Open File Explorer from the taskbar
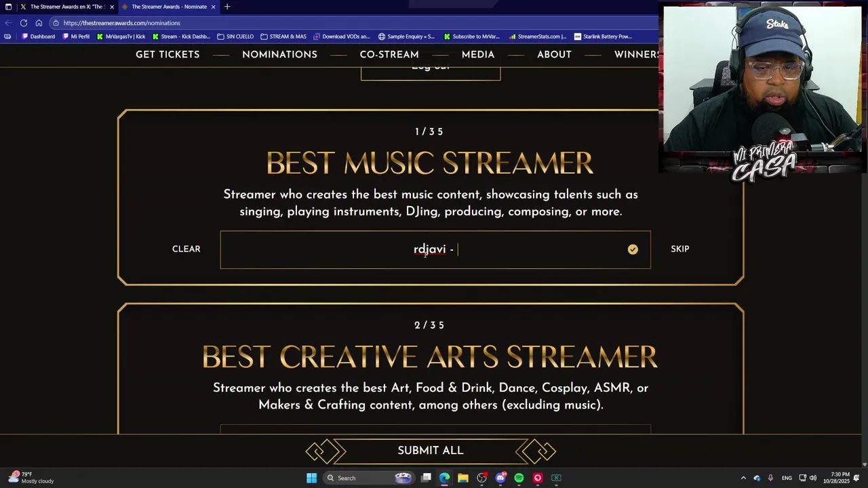The width and height of the screenshot is (868, 488). coord(463,478)
